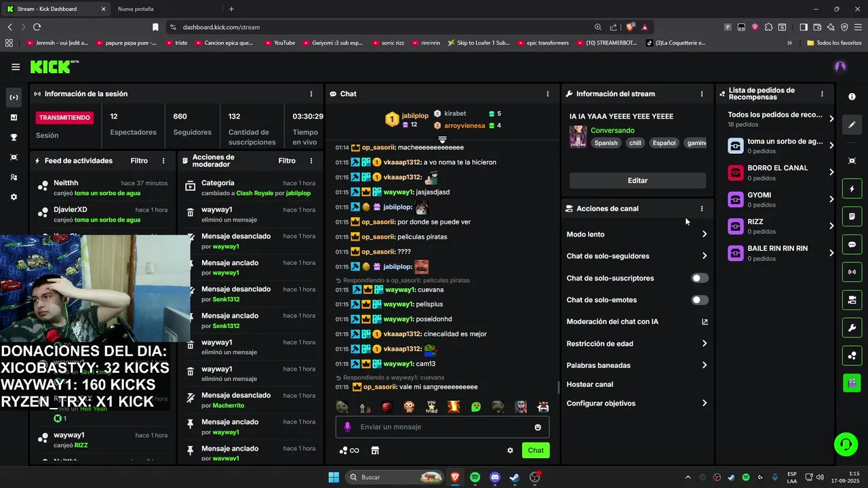
Task: Click the pencil edit icon in right sidebar
Action: (852, 125)
